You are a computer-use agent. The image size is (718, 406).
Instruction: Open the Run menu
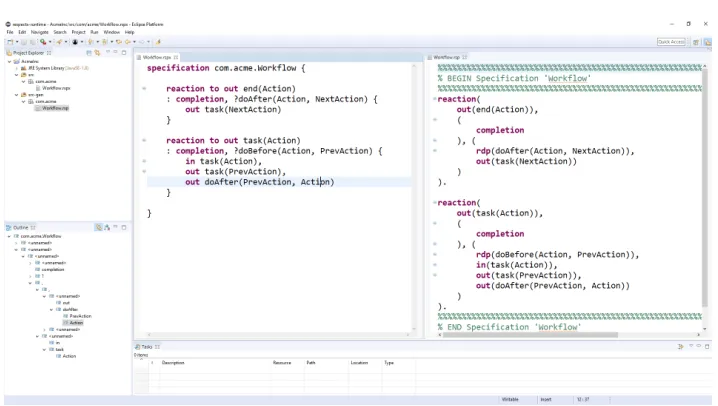point(94,32)
